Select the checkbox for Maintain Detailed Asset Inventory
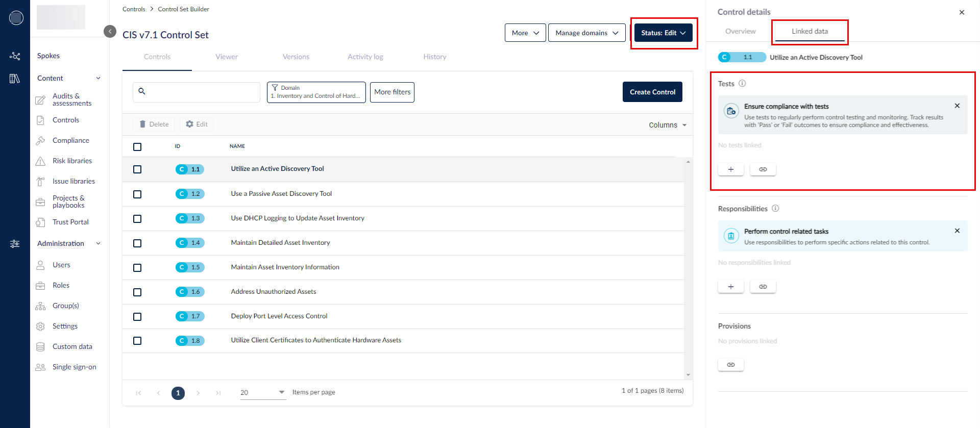The height and width of the screenshot is (428, 980). click(x=137, y=243)
